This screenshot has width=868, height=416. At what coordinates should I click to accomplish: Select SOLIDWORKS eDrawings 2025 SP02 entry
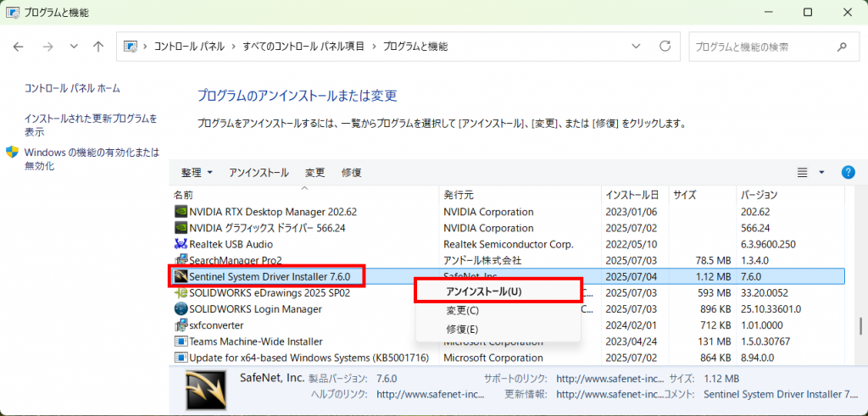click(x=270, y=292)
